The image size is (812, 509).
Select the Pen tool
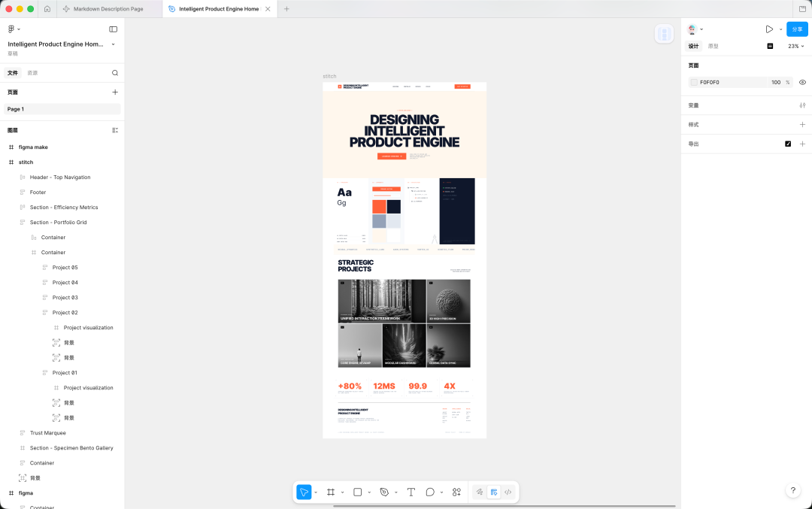[384, 492]
